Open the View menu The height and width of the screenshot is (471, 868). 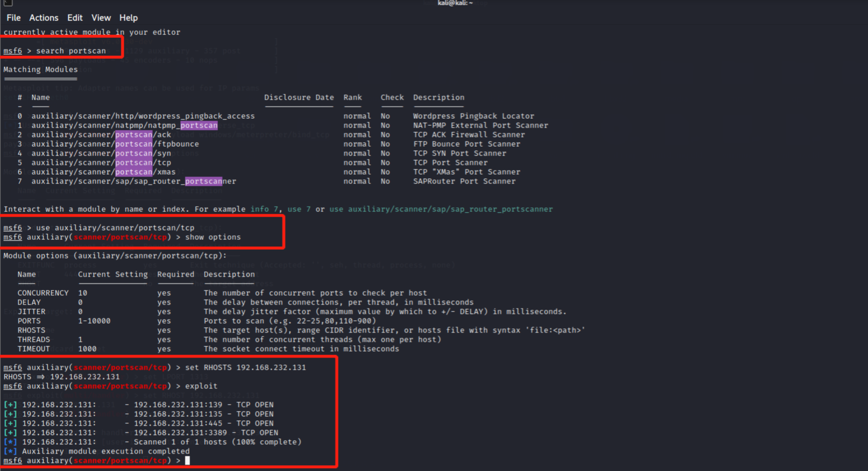click(x=101, y=17)
